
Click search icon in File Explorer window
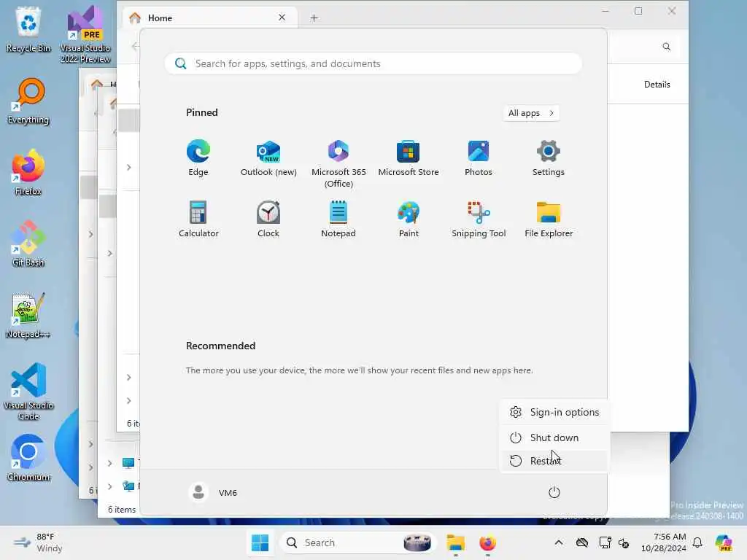[667, 47]
